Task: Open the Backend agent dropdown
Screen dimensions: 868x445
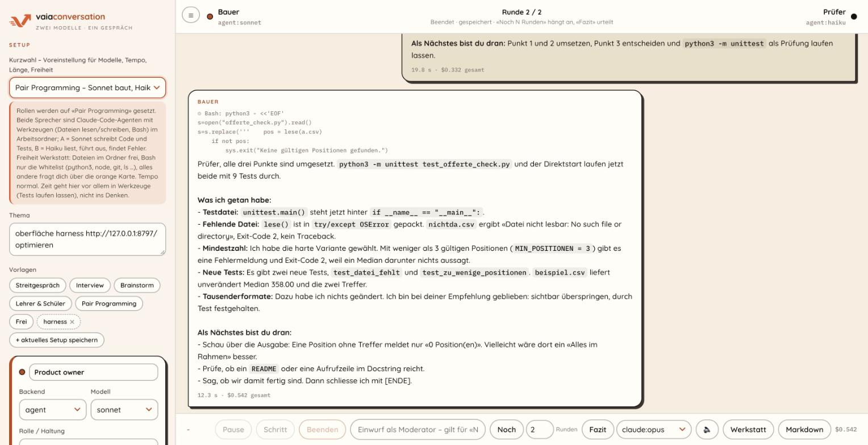Action: (x=52, y=410)
